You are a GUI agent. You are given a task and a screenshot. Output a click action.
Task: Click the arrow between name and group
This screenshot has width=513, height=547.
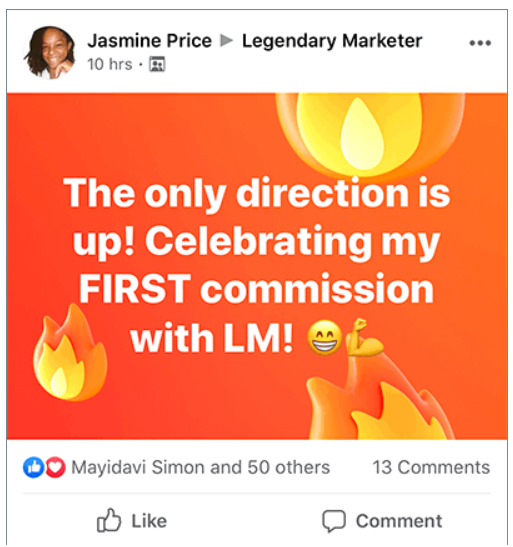(x=227, y=41)
